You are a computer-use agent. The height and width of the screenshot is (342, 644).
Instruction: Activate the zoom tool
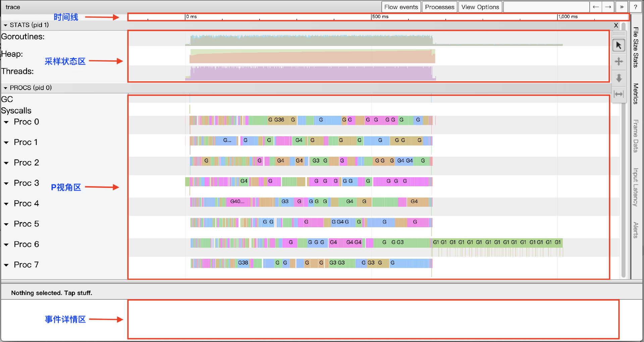[x=619, y=78]
